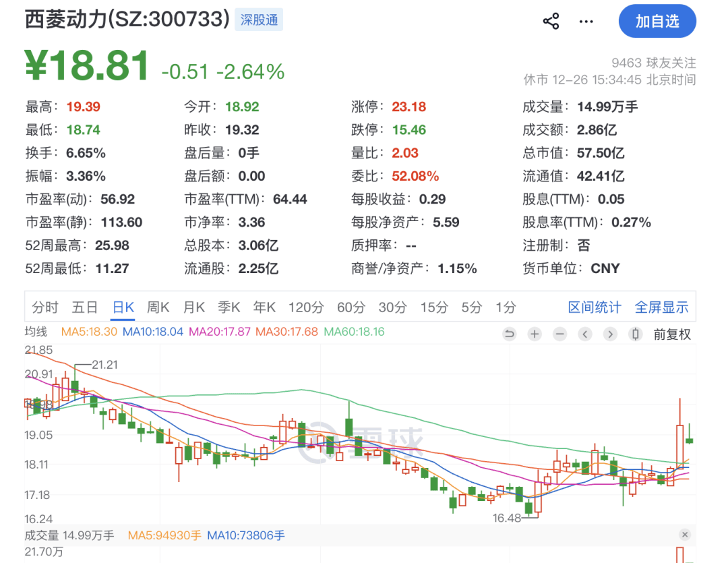Select the candlestick crosshair icon next to 前复权

[635, 334]
